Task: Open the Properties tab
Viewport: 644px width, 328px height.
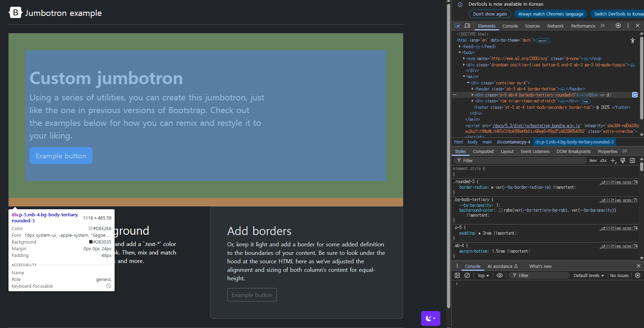Action: click(x=608, y=151)
